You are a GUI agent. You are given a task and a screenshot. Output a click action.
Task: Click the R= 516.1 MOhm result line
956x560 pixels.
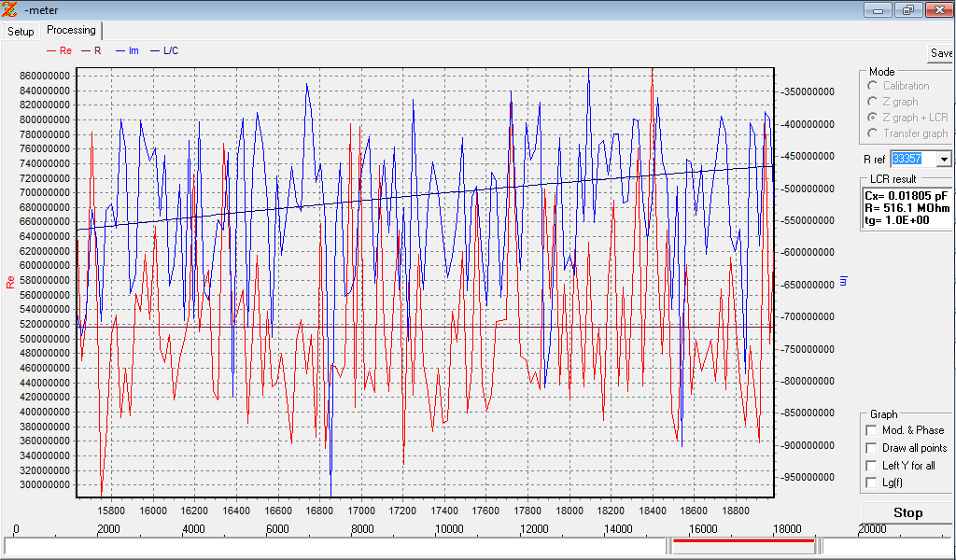tap(907, 208)
